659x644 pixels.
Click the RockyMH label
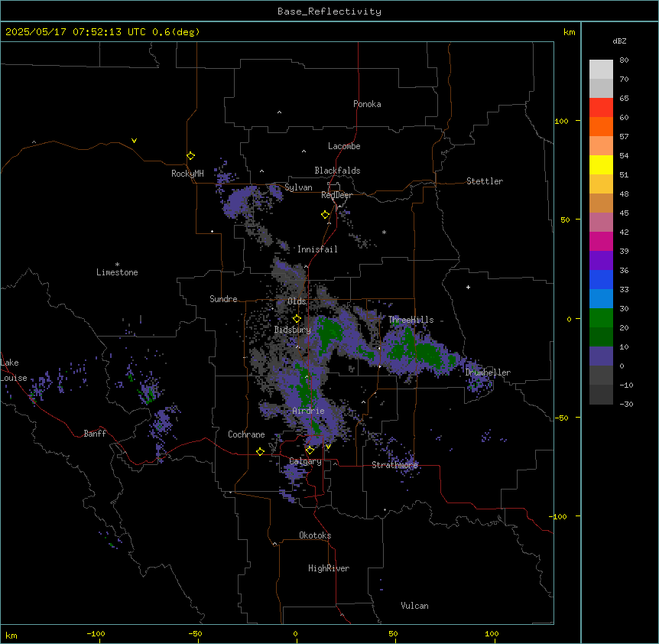tap(187, 174)
